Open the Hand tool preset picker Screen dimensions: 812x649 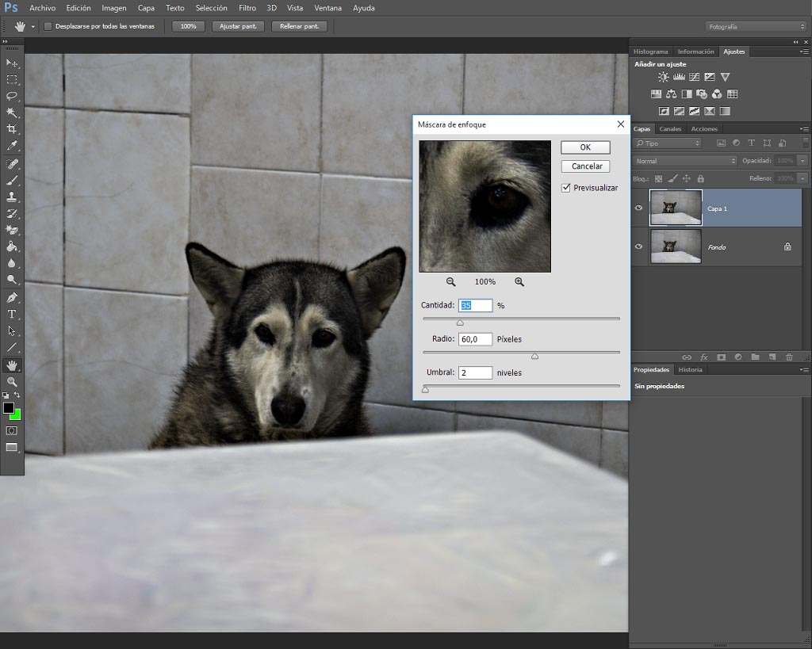point(33,26)
